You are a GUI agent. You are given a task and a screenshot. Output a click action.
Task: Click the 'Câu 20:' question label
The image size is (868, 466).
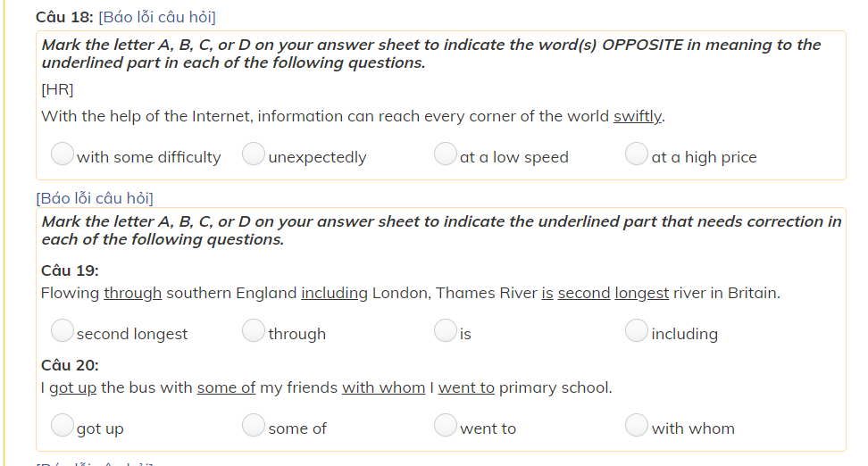pyautogui.click(x=70, y=365)
